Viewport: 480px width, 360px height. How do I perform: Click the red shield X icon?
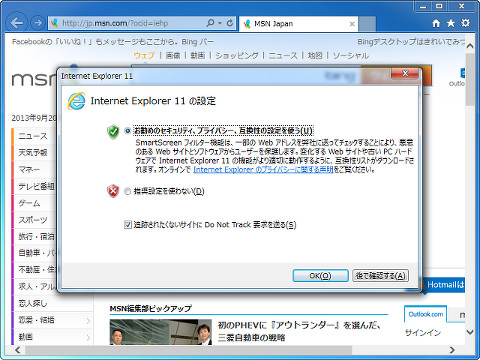point(113,191)
